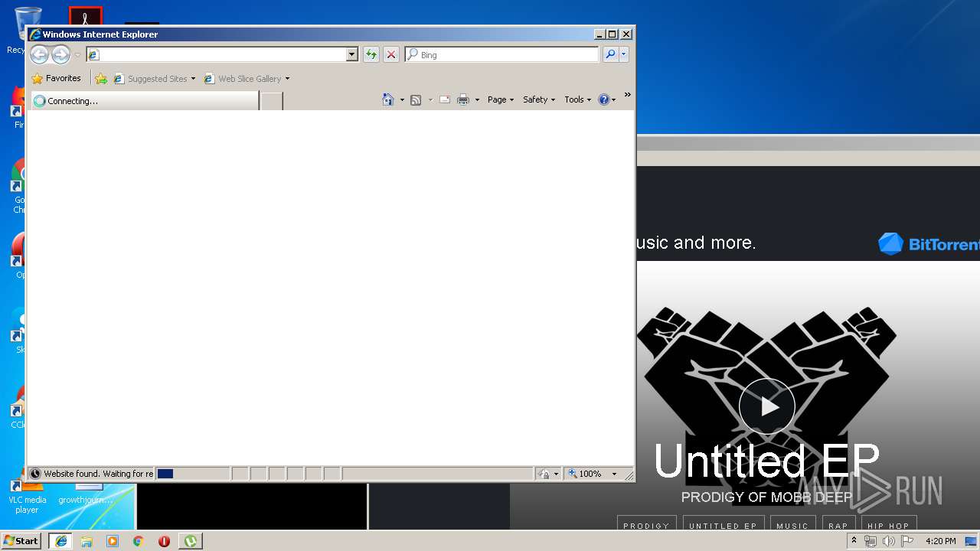The image size is (980, 551).
Task: Open the volume speaker tray icon
Action: tap(889, 541)
